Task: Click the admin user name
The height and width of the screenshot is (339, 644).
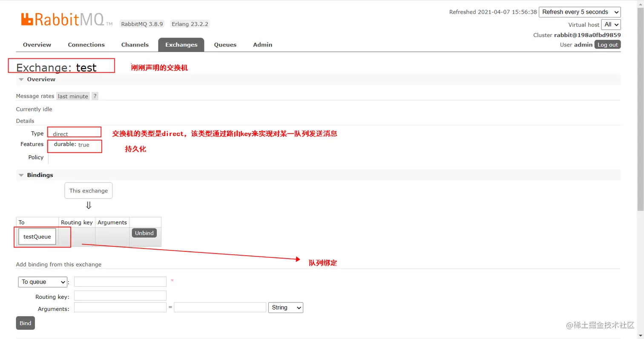Action: pos(583,45)
